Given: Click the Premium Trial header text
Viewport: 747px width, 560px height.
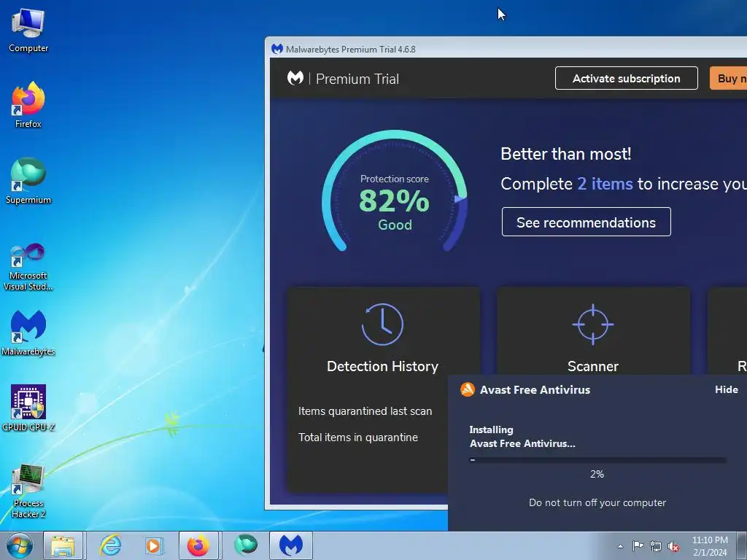Looking at the screenshot, I should (357, 79).
